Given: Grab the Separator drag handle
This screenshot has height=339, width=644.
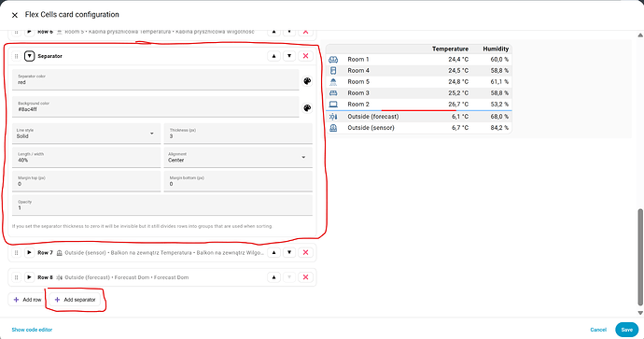Looking at the screenshot, I should (17, 56).
